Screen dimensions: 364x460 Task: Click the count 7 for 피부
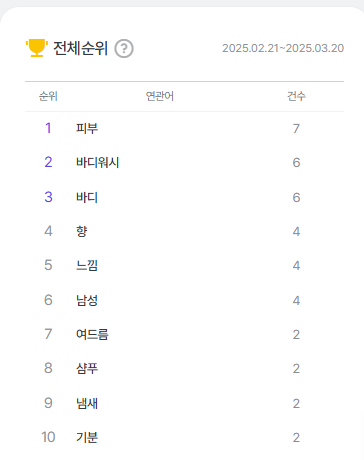click(296, 129)
